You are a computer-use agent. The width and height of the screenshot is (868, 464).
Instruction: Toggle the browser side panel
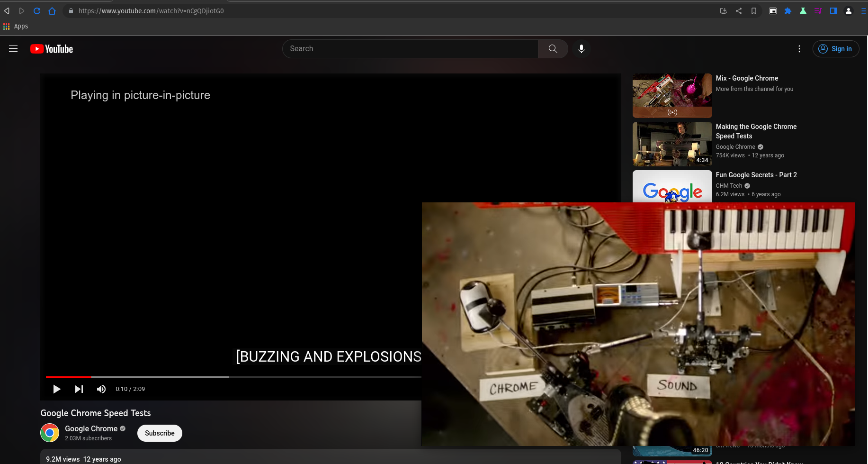[833, 10]
